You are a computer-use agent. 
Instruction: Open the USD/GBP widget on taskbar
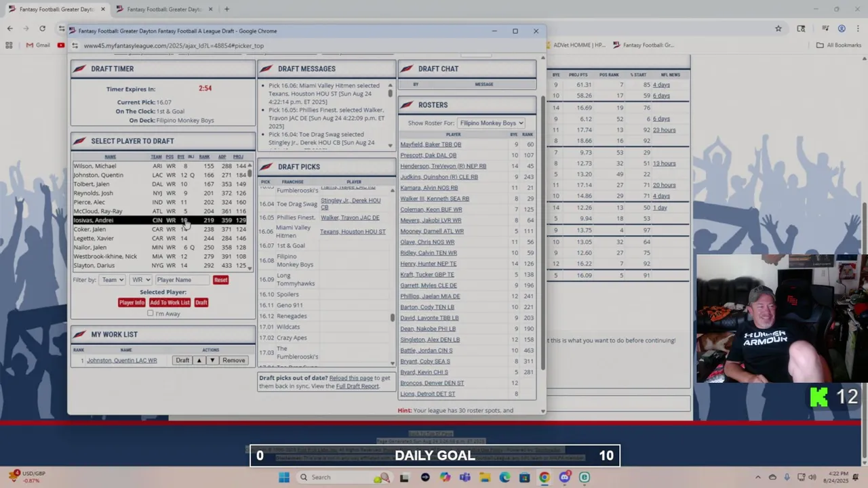click(x=28, y=477)
